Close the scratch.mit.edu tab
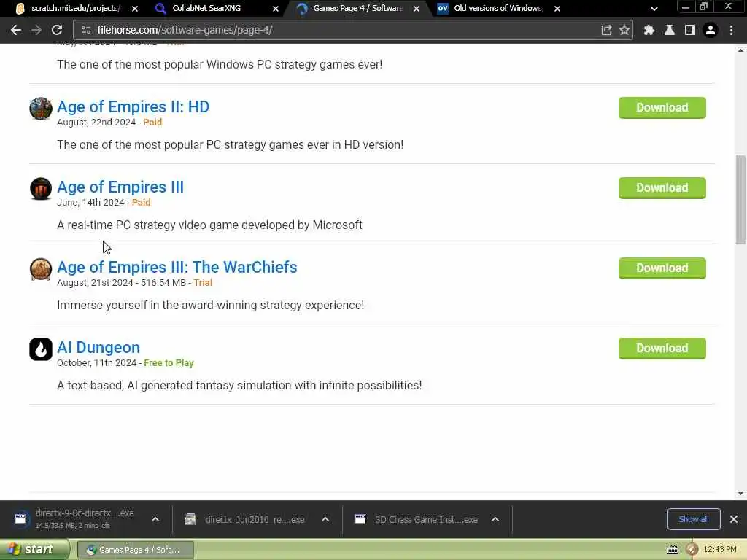Viewport: 747px width, 560px height. [x=135, y=9]
